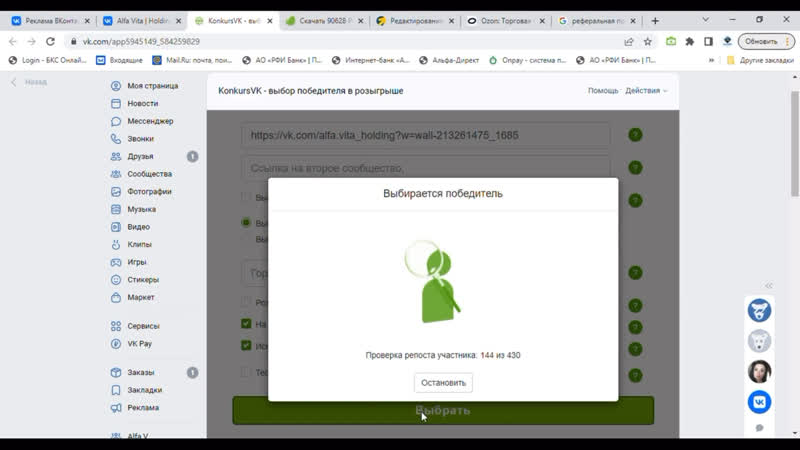
Task: Expand browser tab search chevron
Action: (x=706, y=20)
